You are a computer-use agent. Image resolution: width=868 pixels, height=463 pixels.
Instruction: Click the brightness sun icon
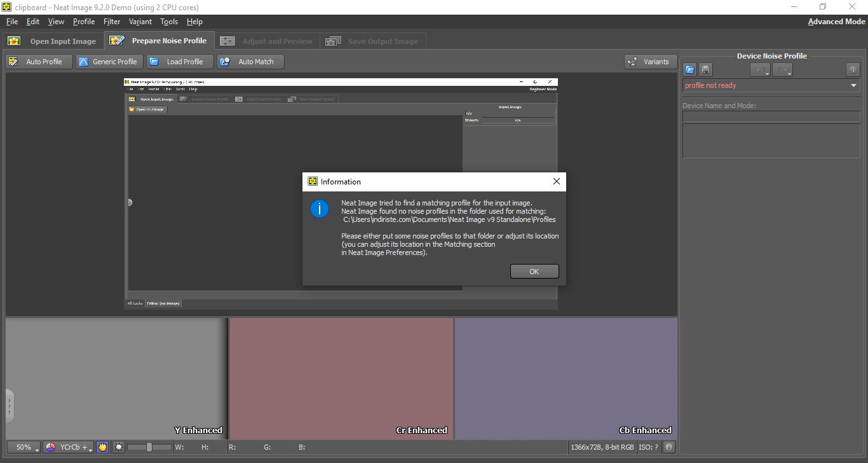click(119, 447)
